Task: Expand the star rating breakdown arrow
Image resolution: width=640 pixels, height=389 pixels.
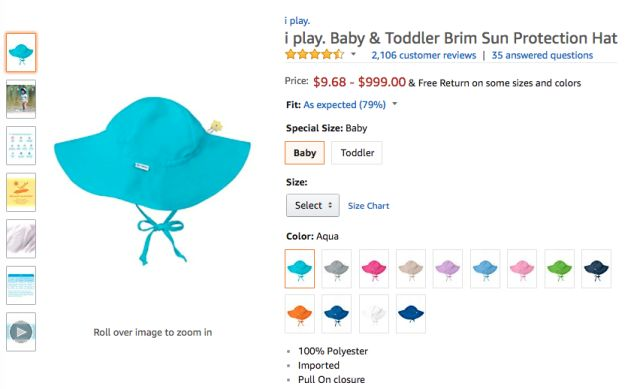Action: 353,54
